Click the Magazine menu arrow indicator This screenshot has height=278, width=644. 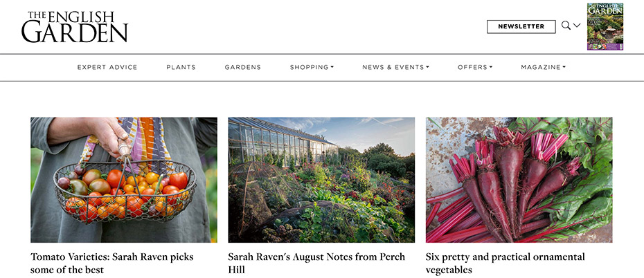[x=564, y=67]
